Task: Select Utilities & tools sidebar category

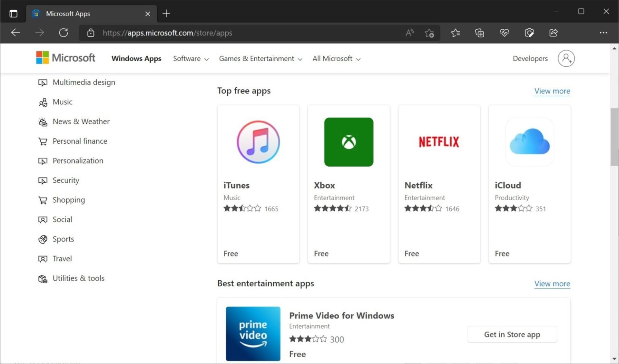Action: point(78,278)
